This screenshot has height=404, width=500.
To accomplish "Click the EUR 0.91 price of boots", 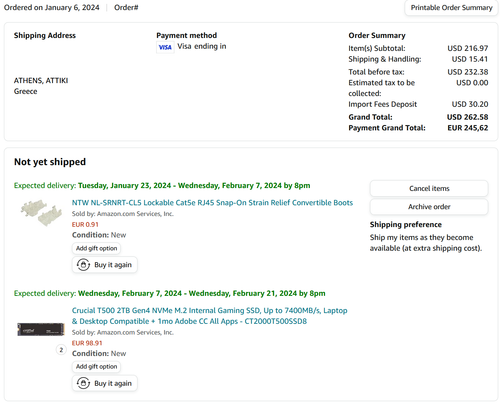I will click(x=85, y=225).
